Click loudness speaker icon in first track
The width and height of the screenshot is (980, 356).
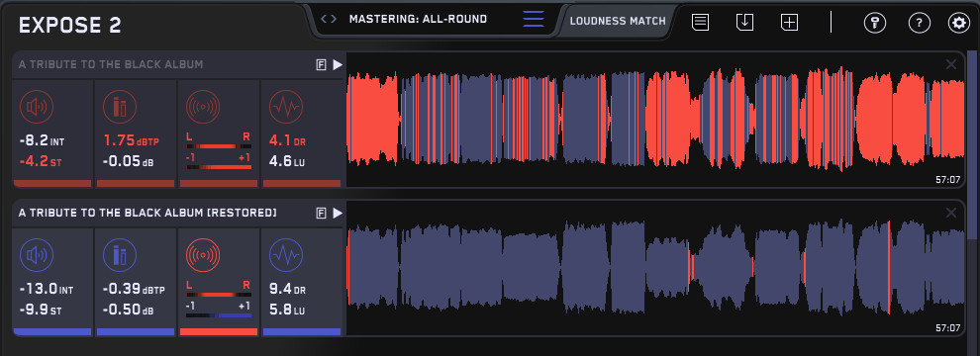tap(37, 107)
